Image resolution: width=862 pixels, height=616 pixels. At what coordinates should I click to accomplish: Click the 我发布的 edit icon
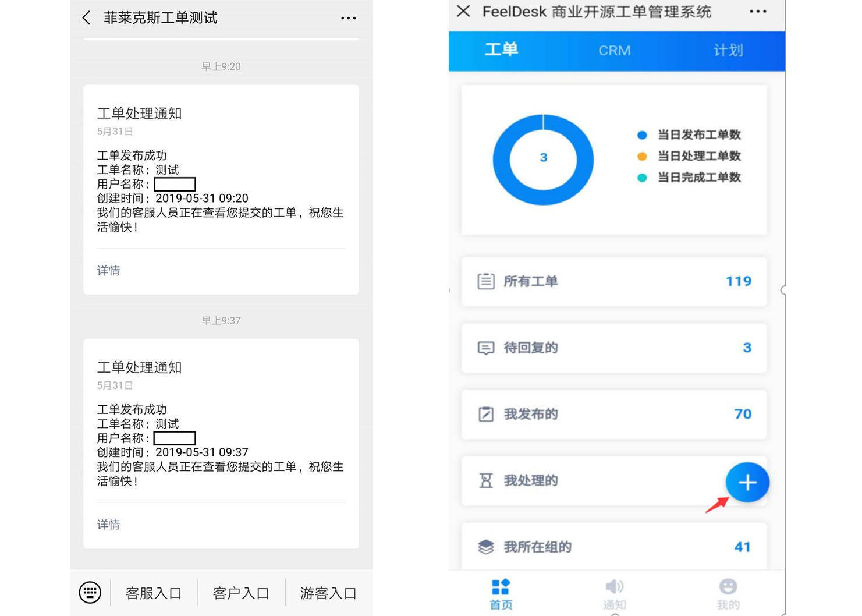coord(486,414)
